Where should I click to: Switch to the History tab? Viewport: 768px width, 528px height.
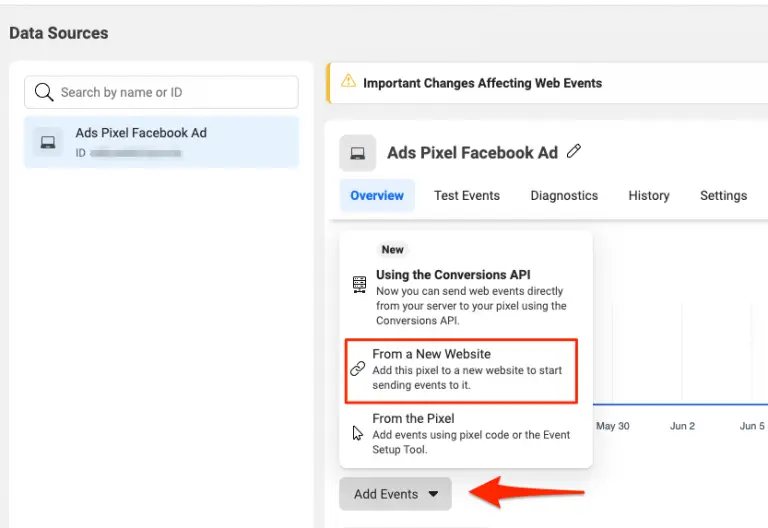[649, 195]
